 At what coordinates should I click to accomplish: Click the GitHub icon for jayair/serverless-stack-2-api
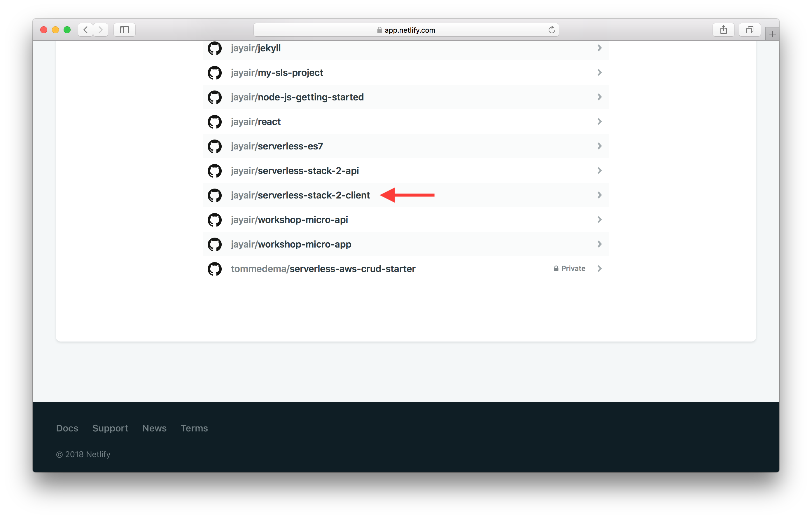pos(214,171)
